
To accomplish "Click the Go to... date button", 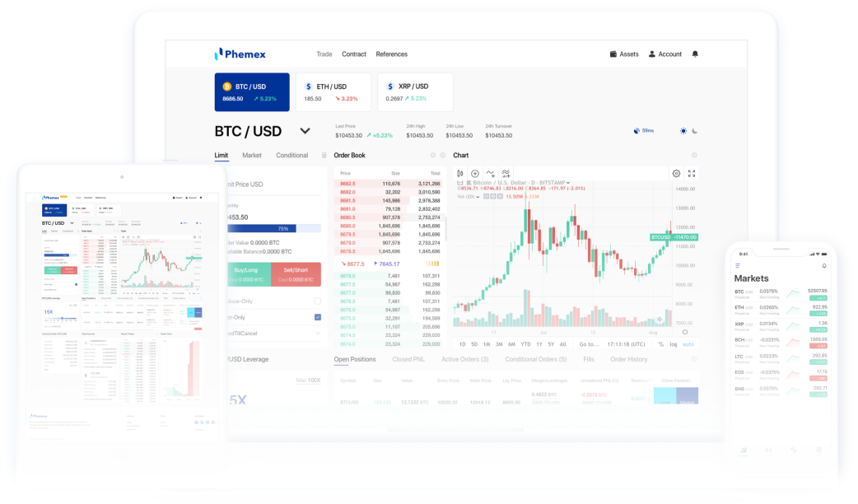I will tap(590, 344).
